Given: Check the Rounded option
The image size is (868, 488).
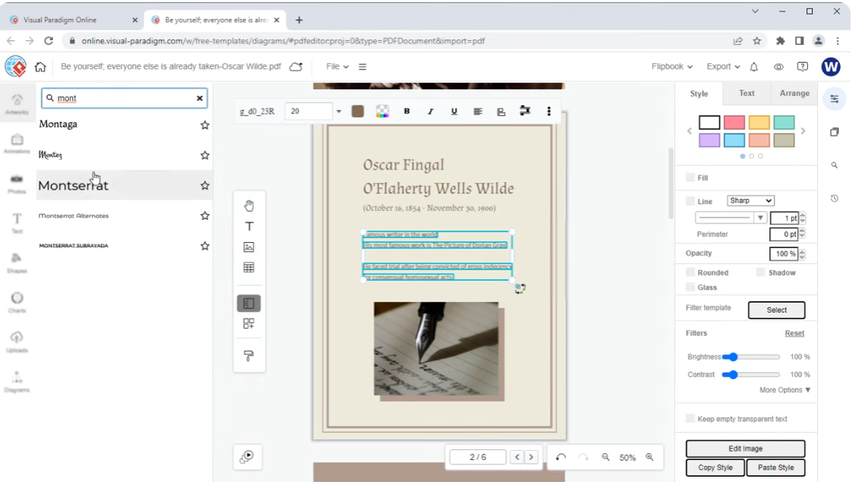Looking at the screenshot, I should [690, 272].
